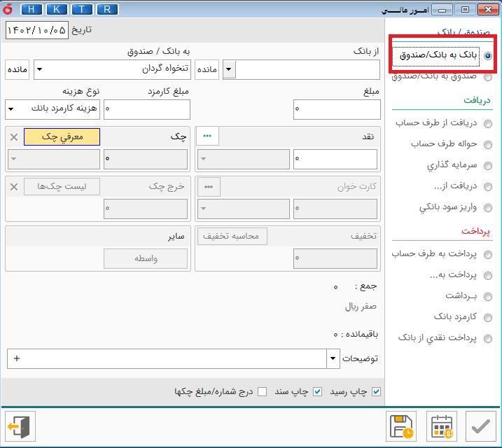
Task: Select the کارمزد بانک radio option
Action: (x=487, y=317)
